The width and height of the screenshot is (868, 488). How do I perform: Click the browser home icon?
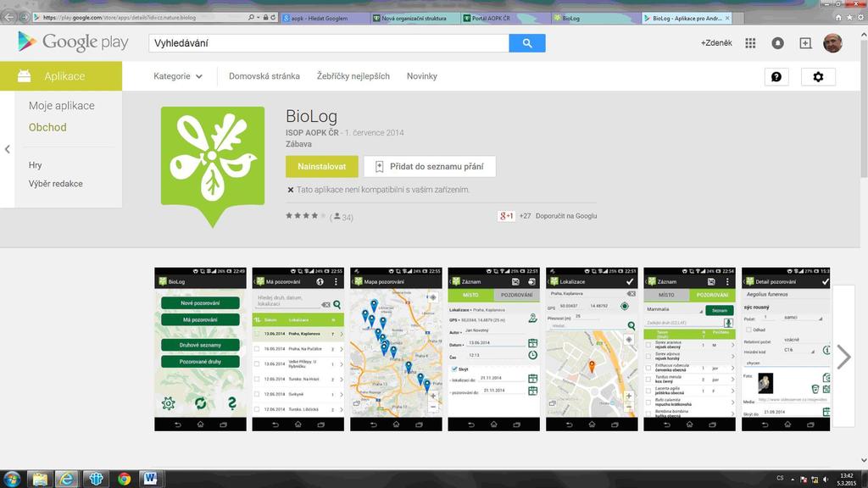(838, 18)
